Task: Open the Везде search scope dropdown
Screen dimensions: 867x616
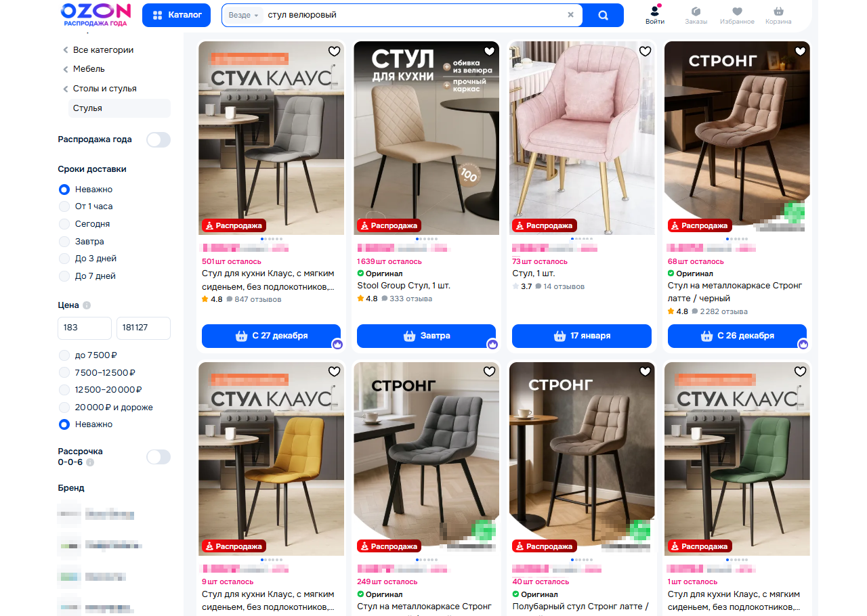Action: click(x=244, y=15)
